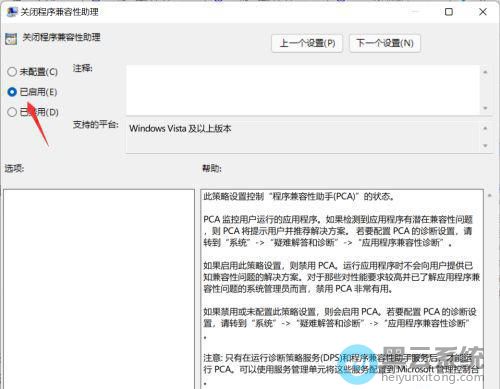The width and height of the screenshot is (500, 389).
Task: Maximize the policy settings window
Action: coord(449,12)
